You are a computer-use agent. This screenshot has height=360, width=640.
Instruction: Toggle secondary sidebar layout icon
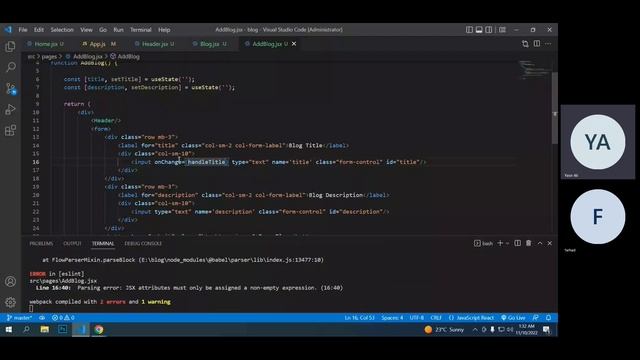pos(489,29)
